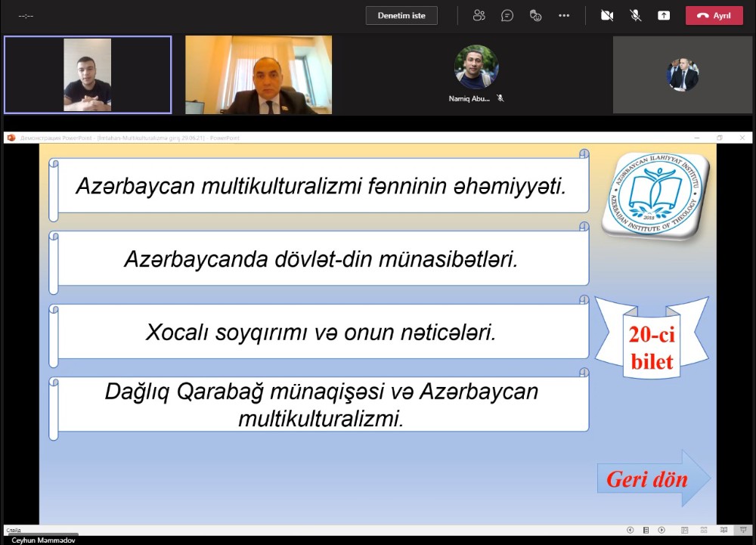Open the meeting chat icon
756x545 pixels.
[507, 15]
